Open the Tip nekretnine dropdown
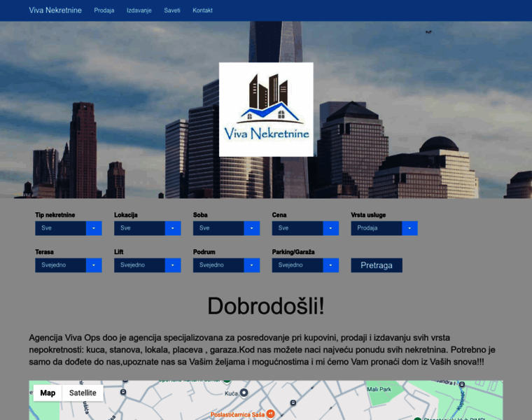 [x=68, y=228]
